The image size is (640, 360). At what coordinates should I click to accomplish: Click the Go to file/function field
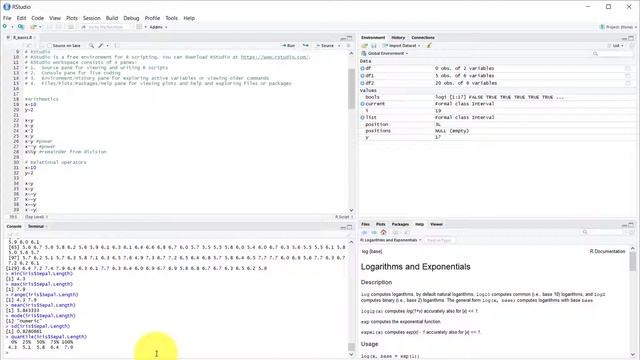click(x=104, y=27)
